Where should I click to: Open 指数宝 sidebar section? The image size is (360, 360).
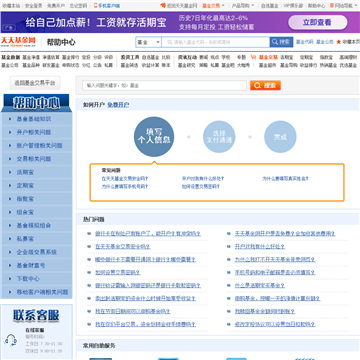pos(36,199)
